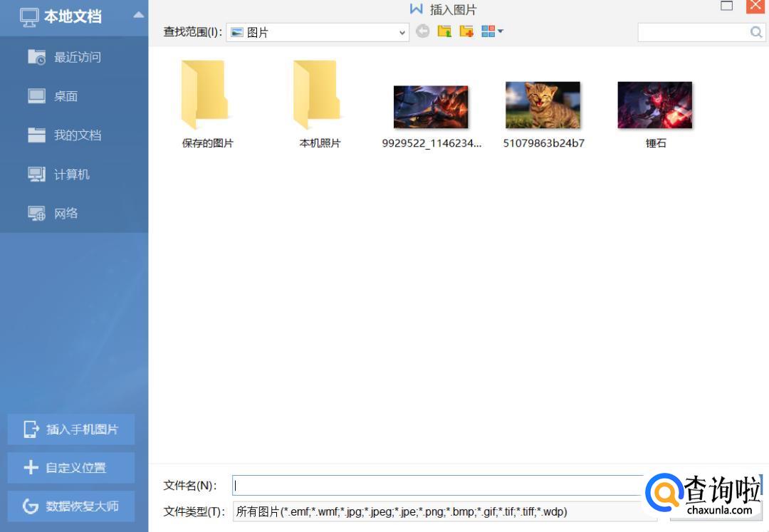Select image 9929522_1146234 thumbnail
The height and width of the screenshot is (532, 769).
[x=431, y=107]
